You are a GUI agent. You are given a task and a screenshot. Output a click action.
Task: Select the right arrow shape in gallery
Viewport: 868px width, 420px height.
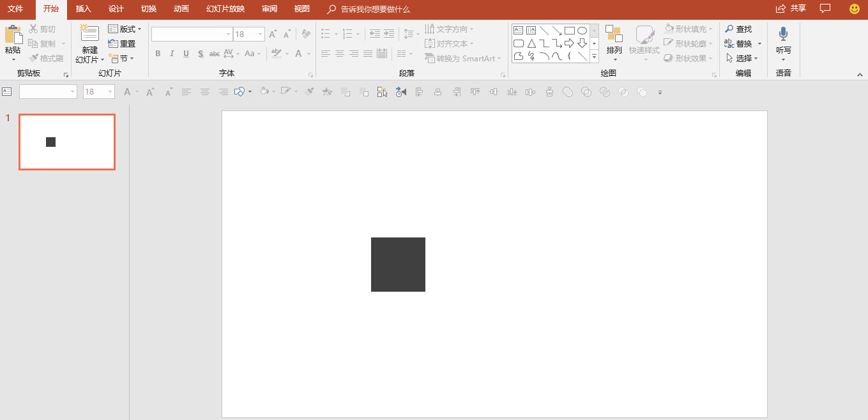[x=569, y=43]
